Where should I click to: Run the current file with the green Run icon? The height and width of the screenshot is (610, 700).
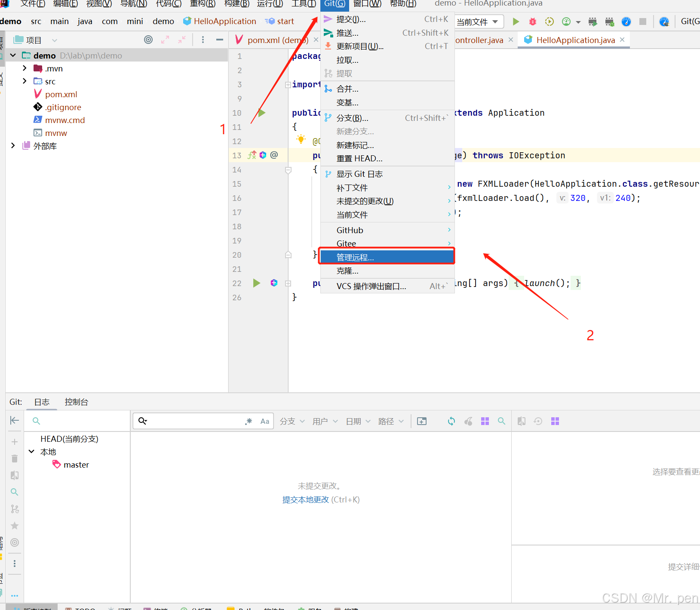[516, 22]
